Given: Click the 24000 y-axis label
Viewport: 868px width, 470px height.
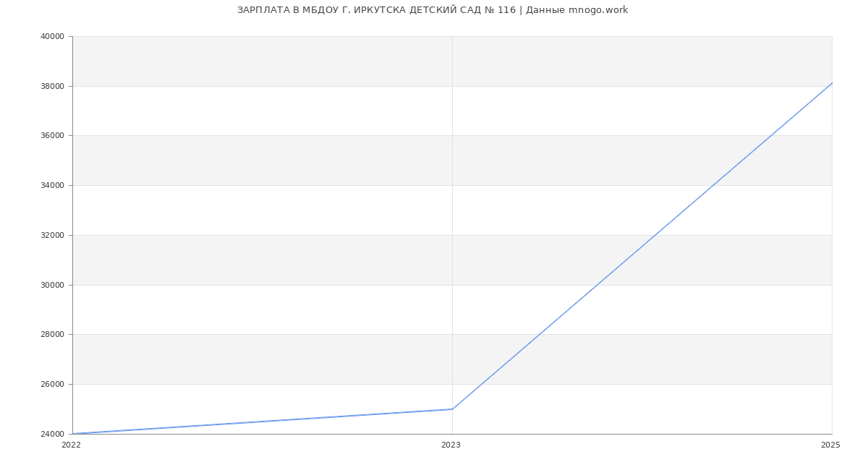Looking at the screenshot, I should pyautogui.click(x=54, y=434).
